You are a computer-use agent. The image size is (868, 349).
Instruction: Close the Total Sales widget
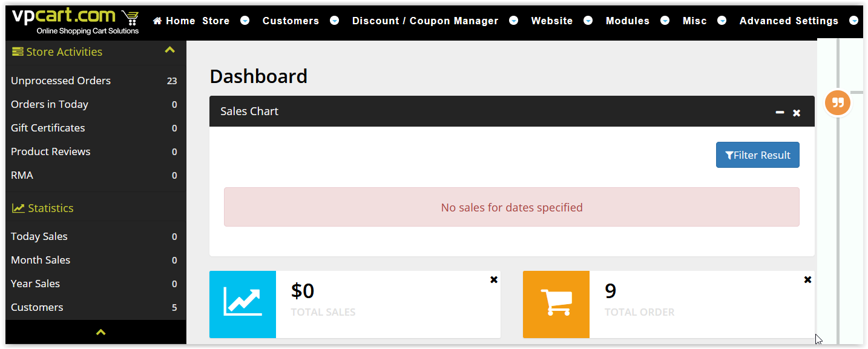pyautogui.click(x=494, y=279)
